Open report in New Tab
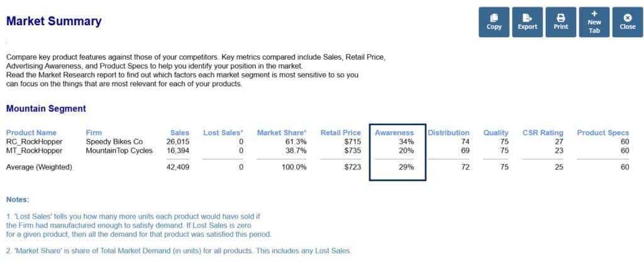 coord(594,23)
